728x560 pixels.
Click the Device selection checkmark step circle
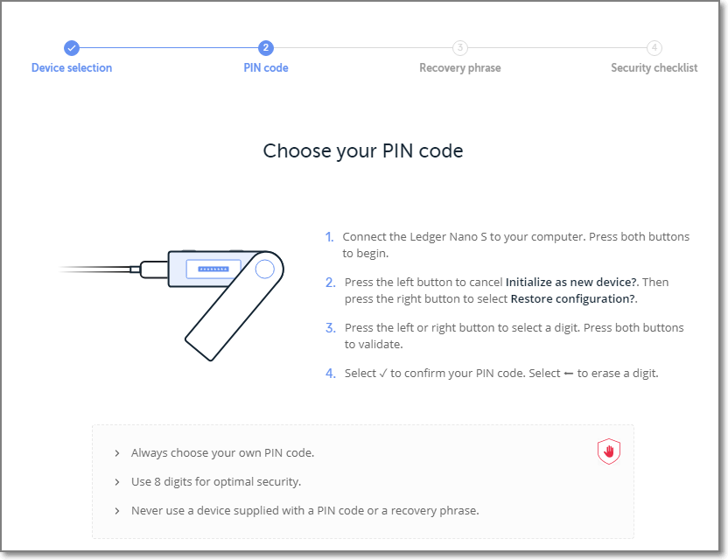coord(72,48)
